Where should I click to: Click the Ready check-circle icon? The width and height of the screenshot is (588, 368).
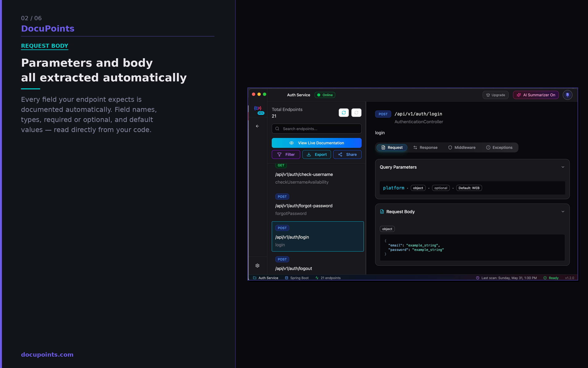click(x=545, y=278)
